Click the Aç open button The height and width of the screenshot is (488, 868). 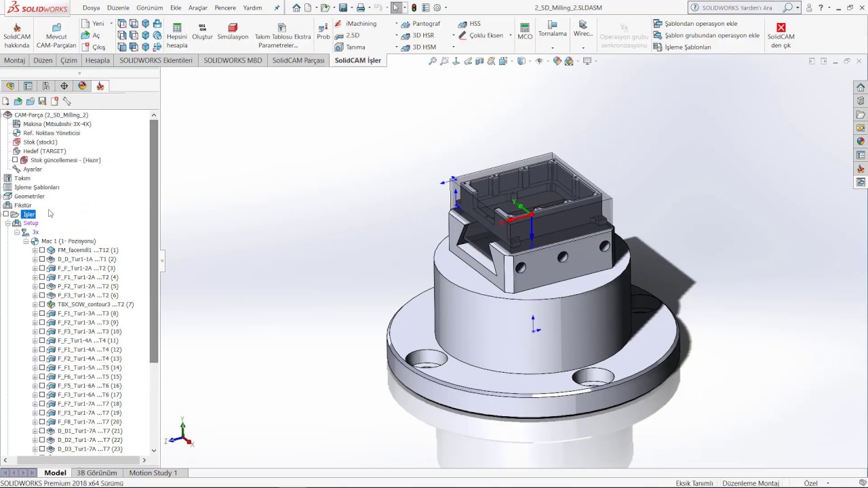[x=91, y=35]
